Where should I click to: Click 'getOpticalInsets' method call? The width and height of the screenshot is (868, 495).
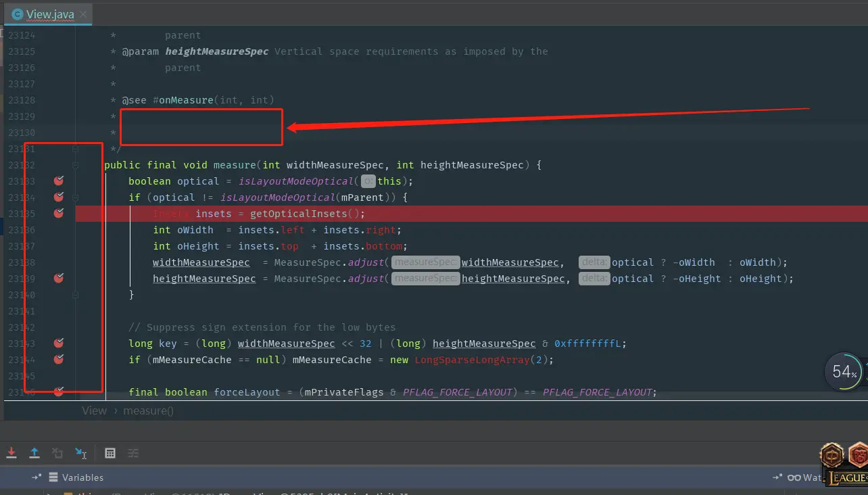(298, 214)
